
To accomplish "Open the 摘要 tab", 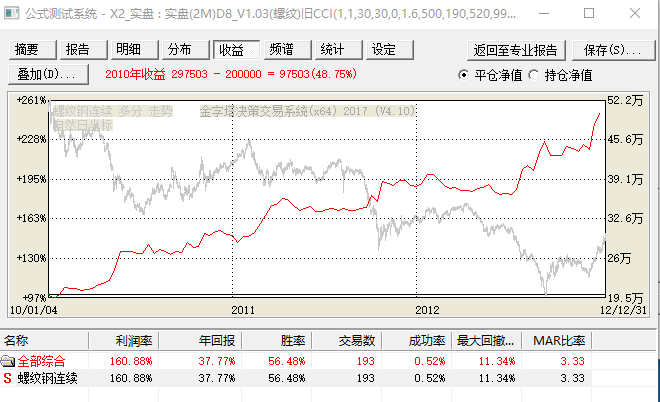I will pos(32,50).
